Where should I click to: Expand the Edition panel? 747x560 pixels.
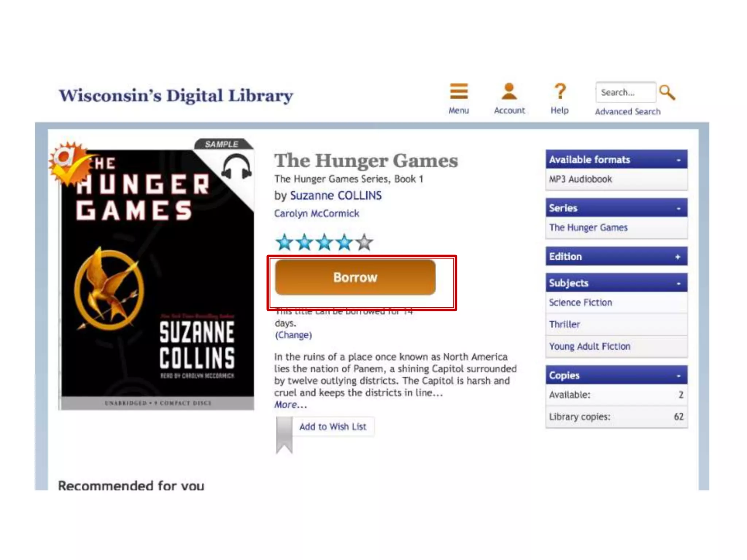pos(678,257)
